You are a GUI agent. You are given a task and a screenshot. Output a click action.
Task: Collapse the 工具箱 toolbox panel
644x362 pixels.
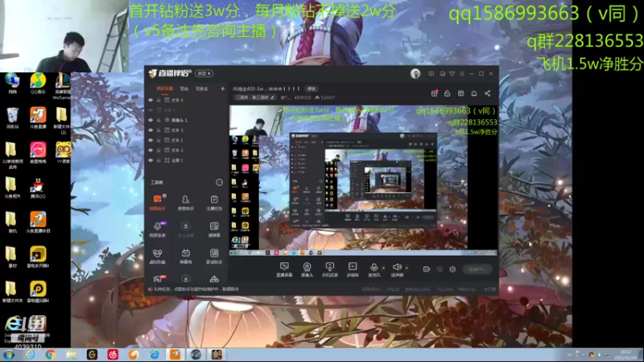[x=219, y=183]
